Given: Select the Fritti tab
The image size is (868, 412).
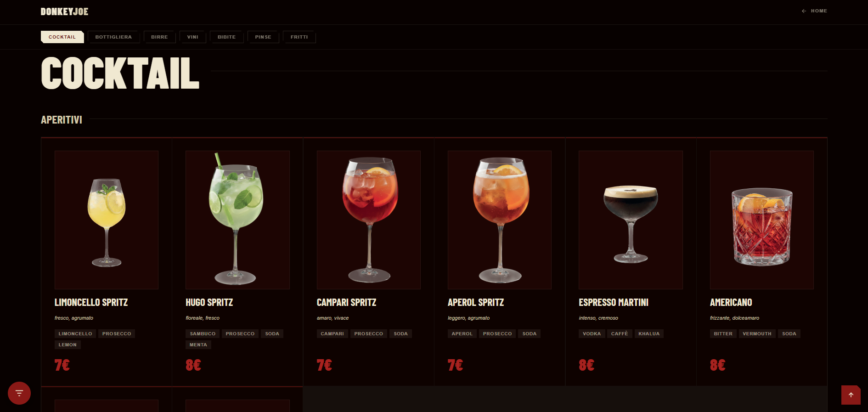Looking at the screenshot, I should (299, 37).
